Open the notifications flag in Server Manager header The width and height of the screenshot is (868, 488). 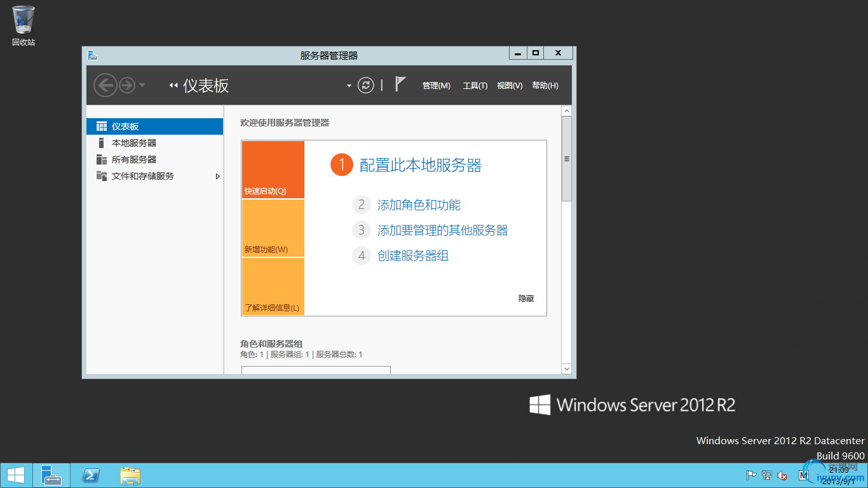click(x=400, y=84)
